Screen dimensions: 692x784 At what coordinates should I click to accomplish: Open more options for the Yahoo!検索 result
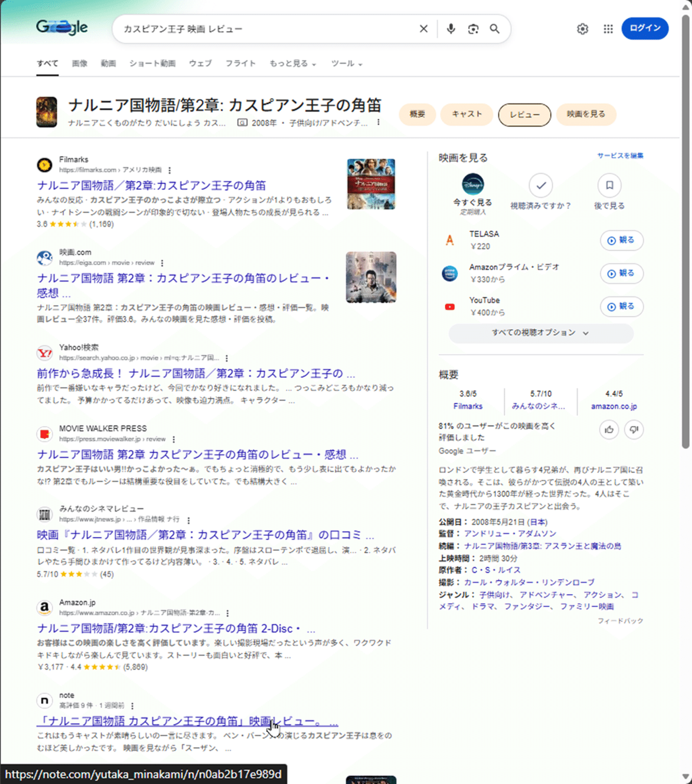pos(226,358)
